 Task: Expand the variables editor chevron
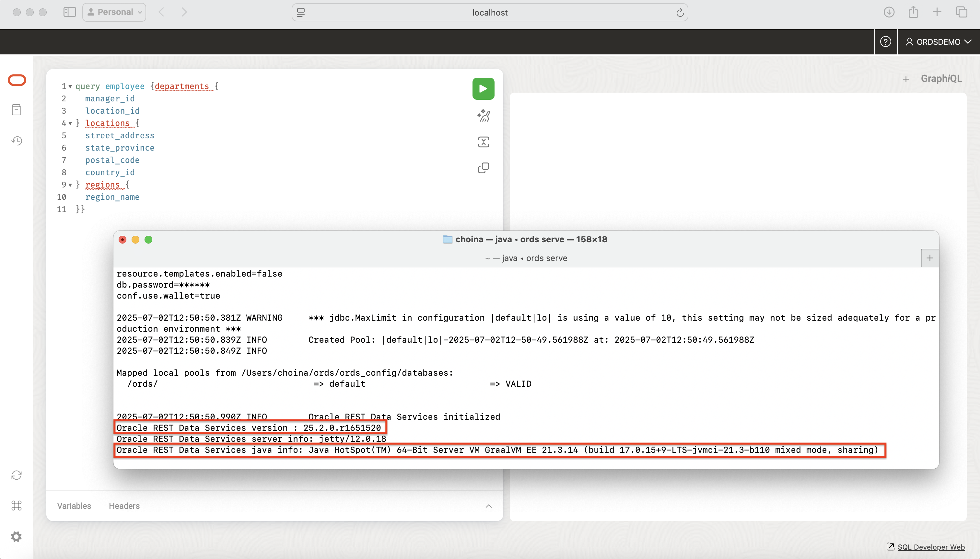click(488, 506)
